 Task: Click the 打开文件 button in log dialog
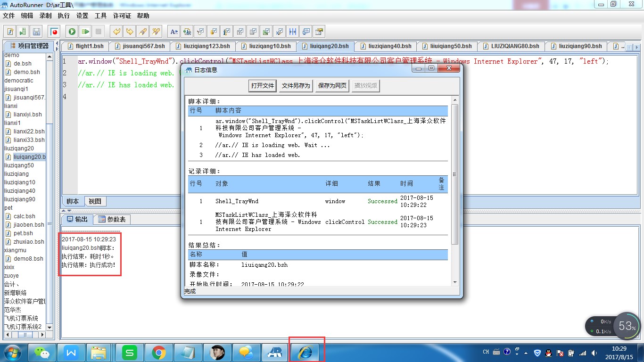pos(263,86)
